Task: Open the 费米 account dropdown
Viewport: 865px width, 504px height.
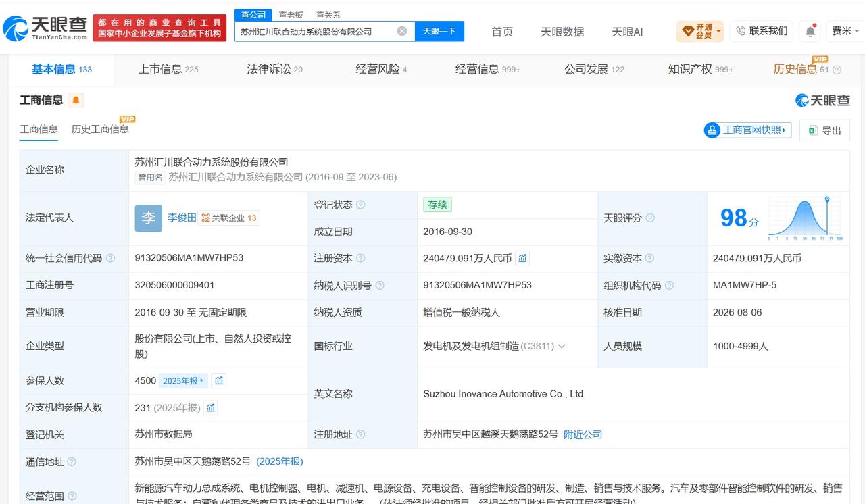Action: (845, 31)
